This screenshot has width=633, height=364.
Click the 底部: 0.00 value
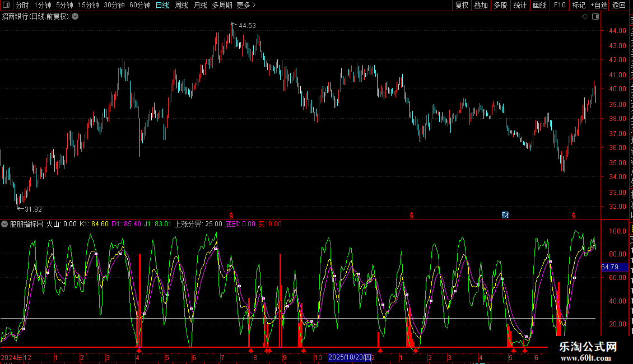coord(240,224)
